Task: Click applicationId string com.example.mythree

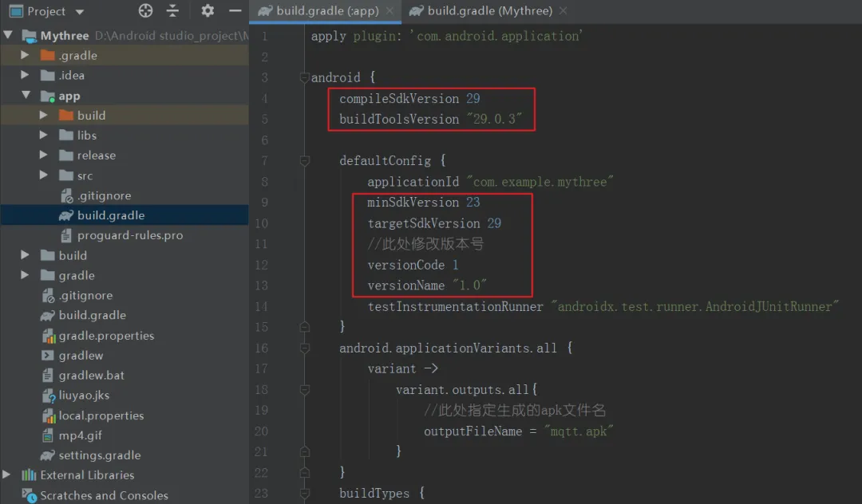Action: pos(540,182)
